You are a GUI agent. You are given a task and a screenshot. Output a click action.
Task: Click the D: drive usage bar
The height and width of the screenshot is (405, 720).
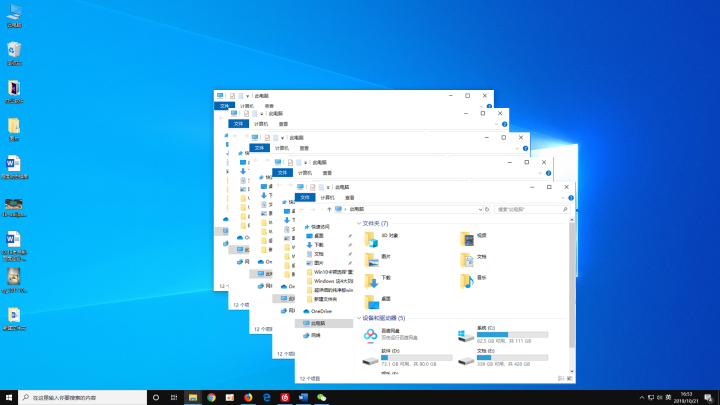click(417, 357)
